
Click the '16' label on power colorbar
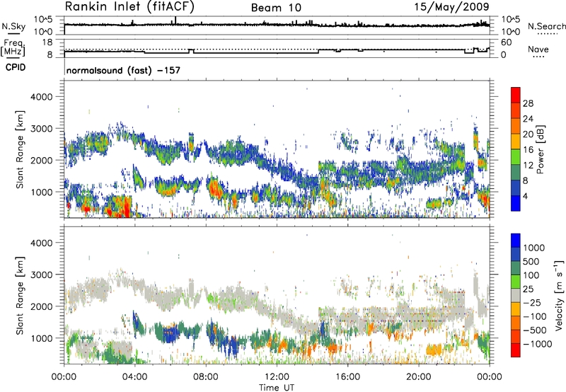click(528, 150)
